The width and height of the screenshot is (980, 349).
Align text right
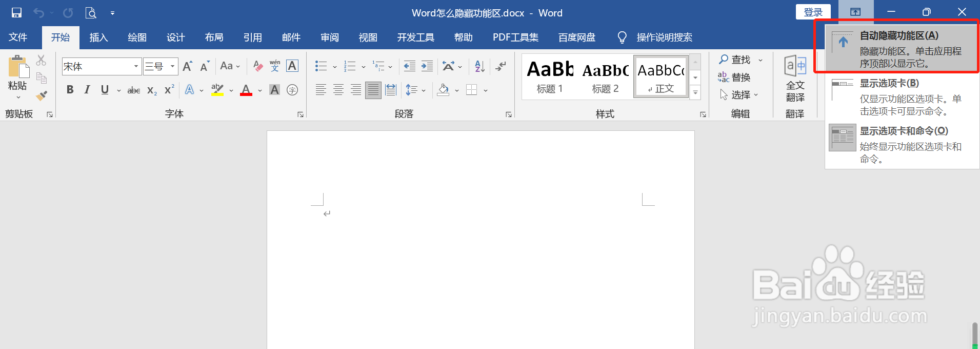coord(356,90)
